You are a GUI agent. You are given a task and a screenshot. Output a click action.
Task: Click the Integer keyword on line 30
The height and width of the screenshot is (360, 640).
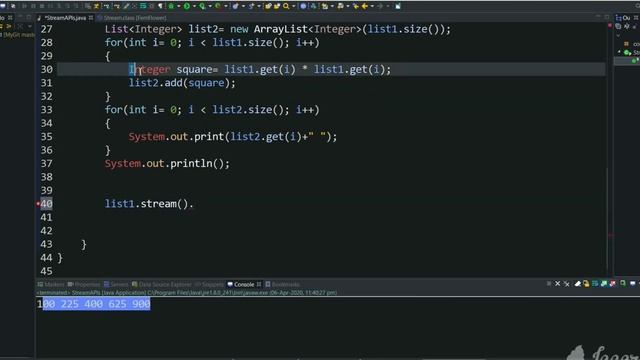tap(149, 69)
